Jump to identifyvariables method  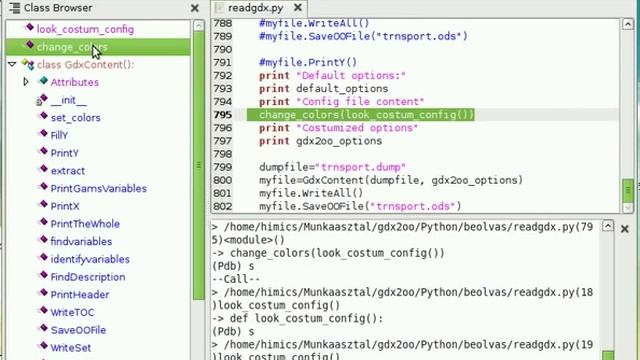90,259
